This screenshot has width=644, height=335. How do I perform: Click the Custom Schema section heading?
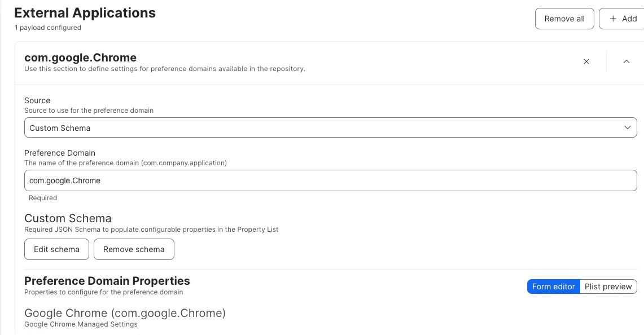click(68, 218)
